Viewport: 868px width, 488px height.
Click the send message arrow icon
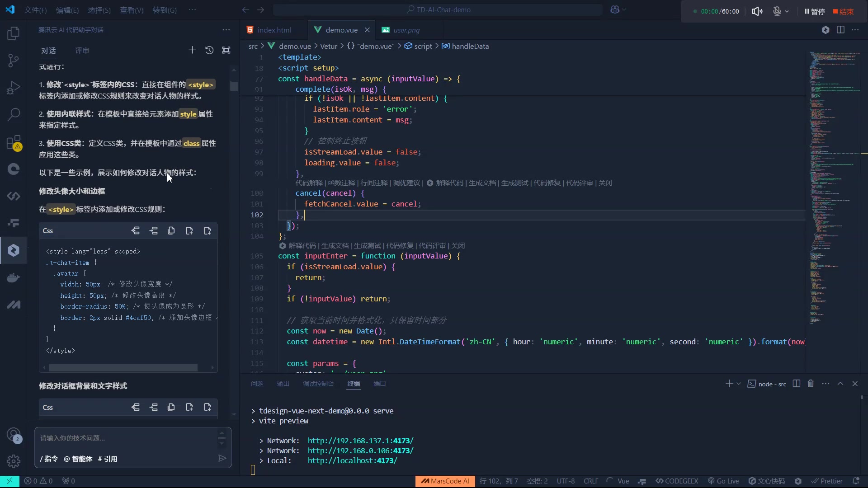(222, 458)
